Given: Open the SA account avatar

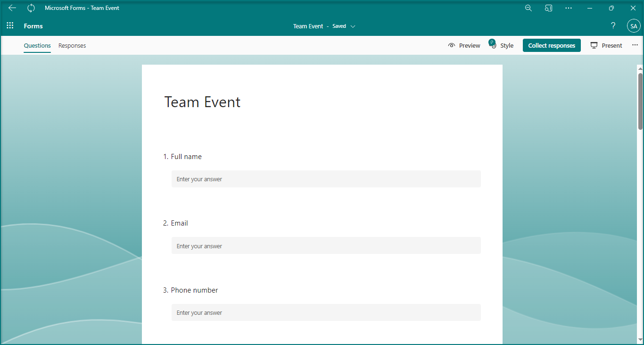Looking at the screenshot, I should (633, 26).
